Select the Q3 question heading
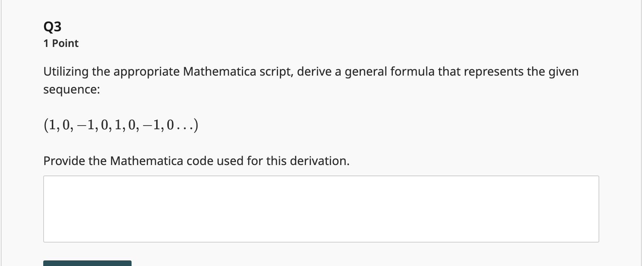This screenshot has width=644, height=266. [52, 26]
